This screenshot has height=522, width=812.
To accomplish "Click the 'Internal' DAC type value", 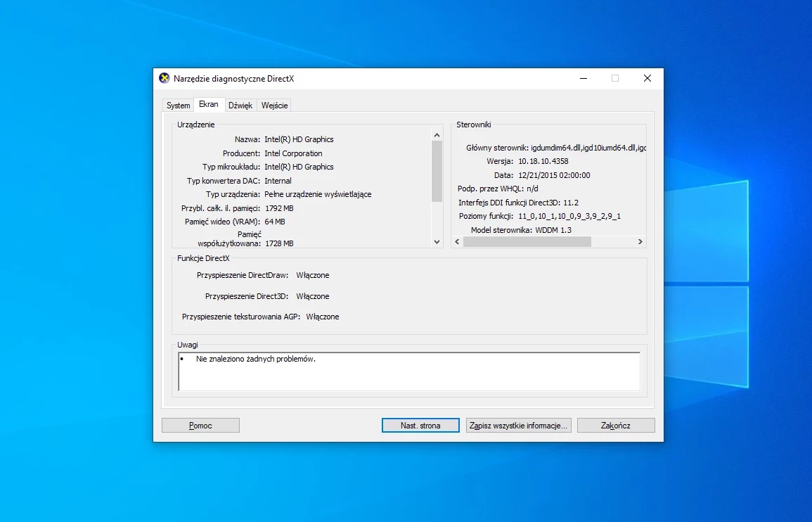I will click(278, 181).
